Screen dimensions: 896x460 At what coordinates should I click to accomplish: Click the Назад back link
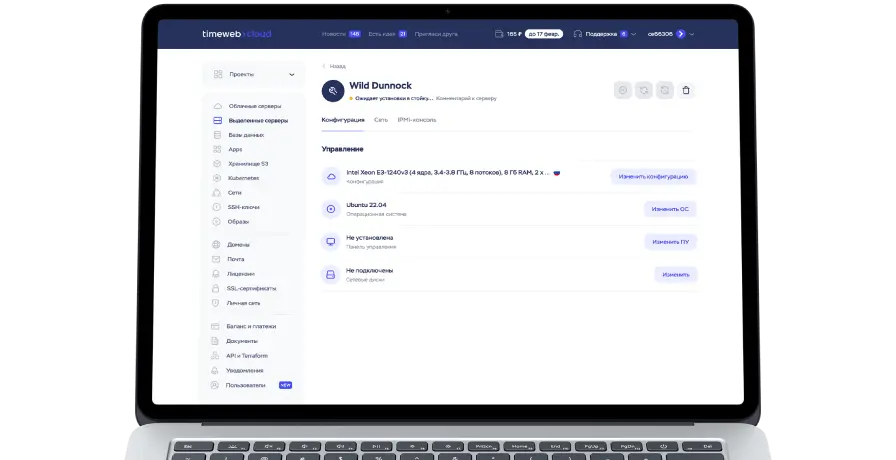[336, 66]
